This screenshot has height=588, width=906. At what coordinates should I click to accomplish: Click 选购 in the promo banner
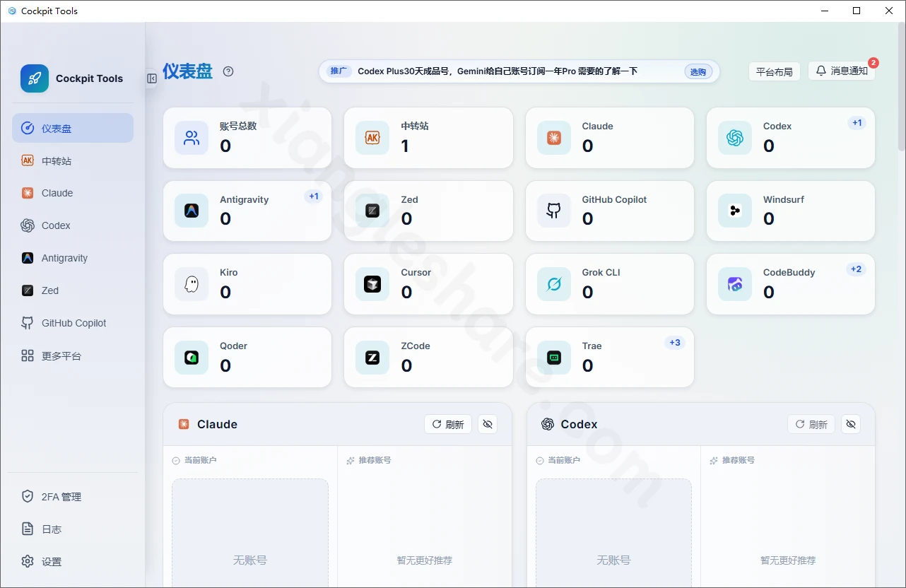click(x=698, y=71)
